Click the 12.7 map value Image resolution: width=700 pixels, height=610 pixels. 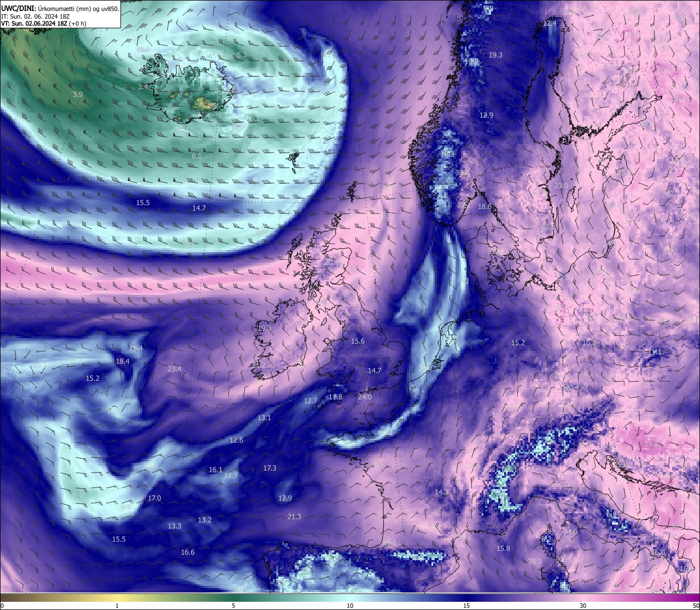click(x=310, y=401)
